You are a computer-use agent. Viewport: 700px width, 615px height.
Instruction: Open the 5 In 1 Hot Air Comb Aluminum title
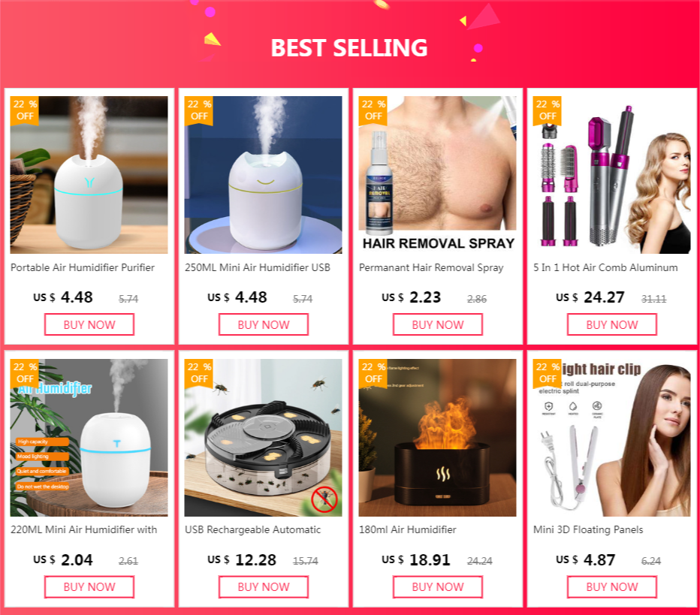(x=605, y=267)
